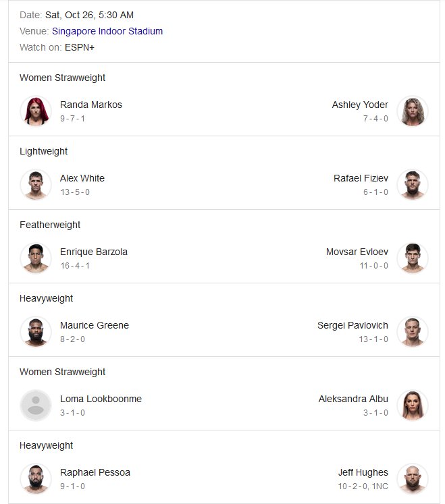This screenshot has height=504, width=445.
Task: Click the Randa Markos name
Action: point(91,105)
